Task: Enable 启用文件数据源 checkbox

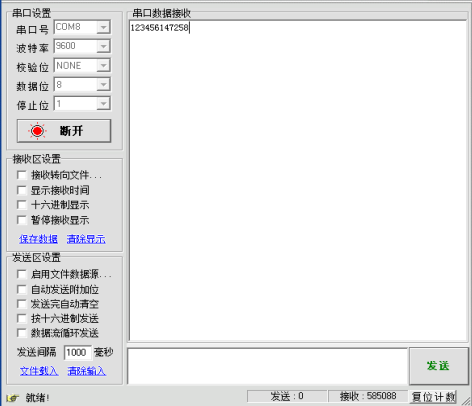Action: (x=22, y=274)
